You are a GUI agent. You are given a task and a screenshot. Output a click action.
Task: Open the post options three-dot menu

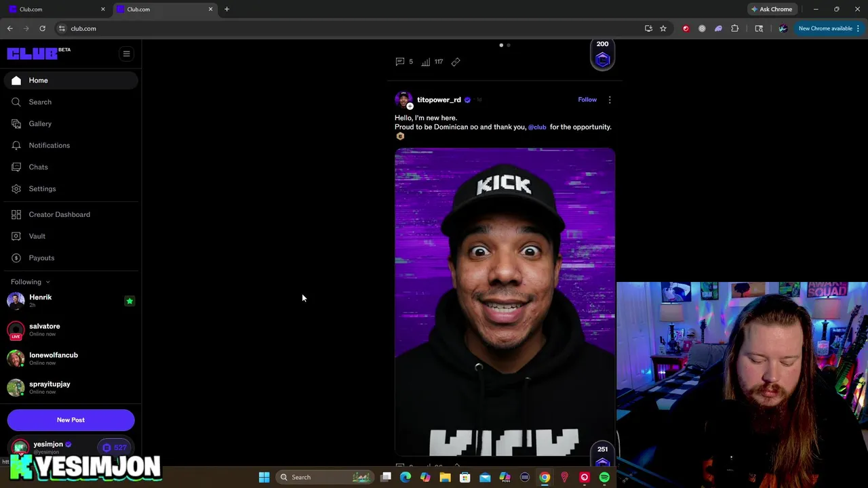click(610, 100)
